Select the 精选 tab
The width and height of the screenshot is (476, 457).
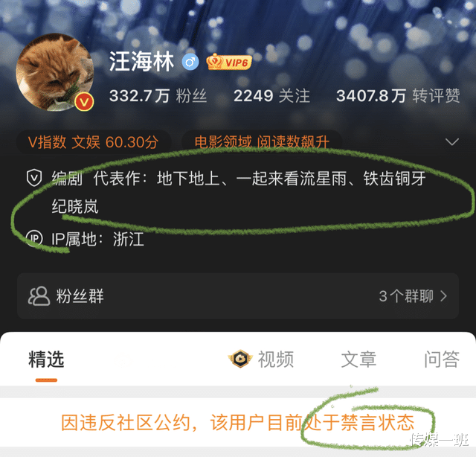pos(46,359)
